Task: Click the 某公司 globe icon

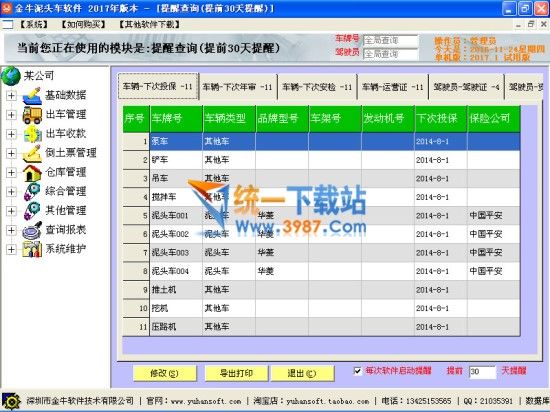Action: (11, 76)
